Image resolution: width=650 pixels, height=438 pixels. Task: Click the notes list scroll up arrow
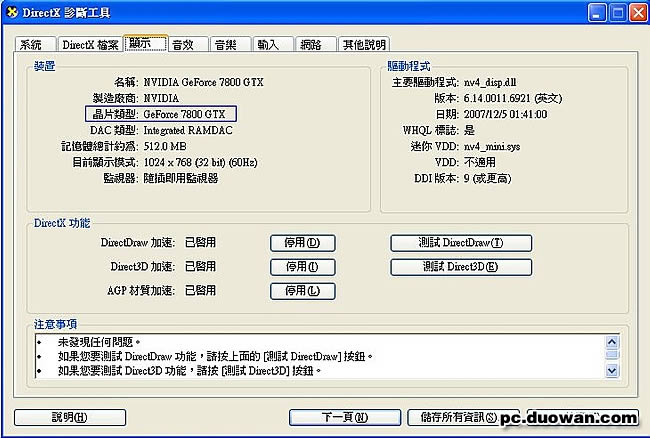(612, 342)
